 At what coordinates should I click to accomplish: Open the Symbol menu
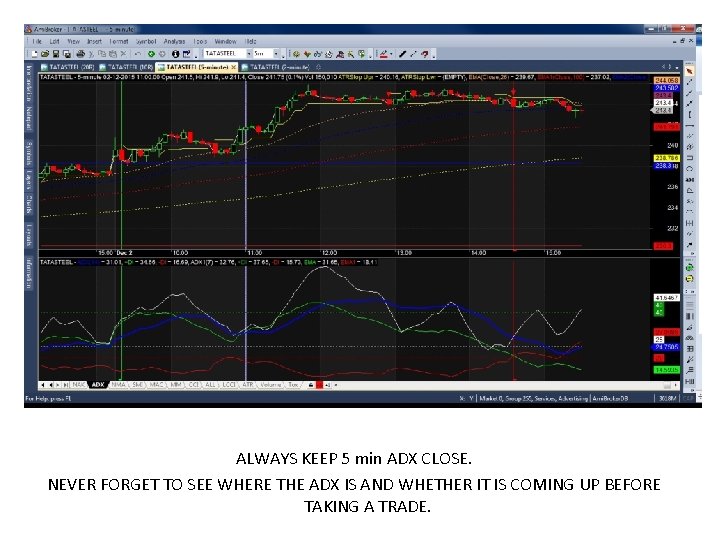click(146, 41)
